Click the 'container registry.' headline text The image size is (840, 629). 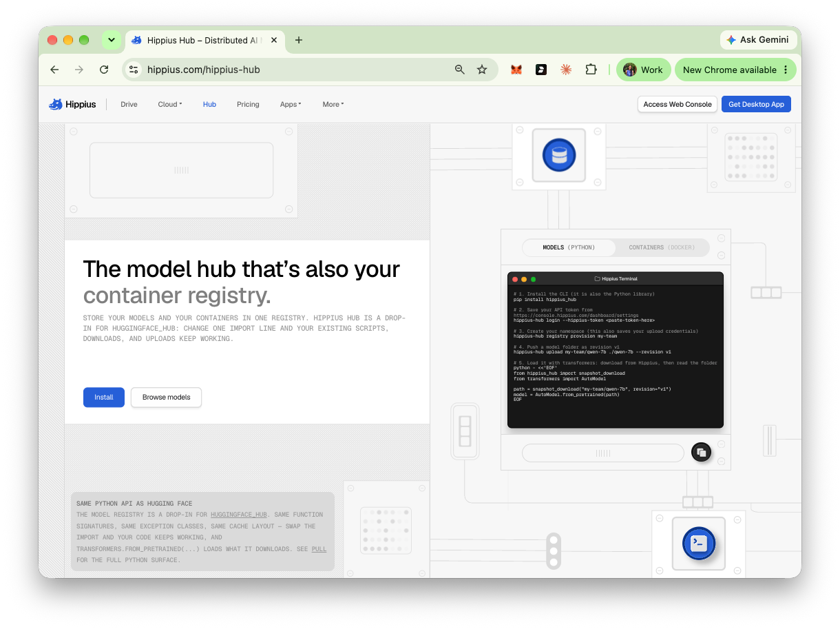point(177,296)
